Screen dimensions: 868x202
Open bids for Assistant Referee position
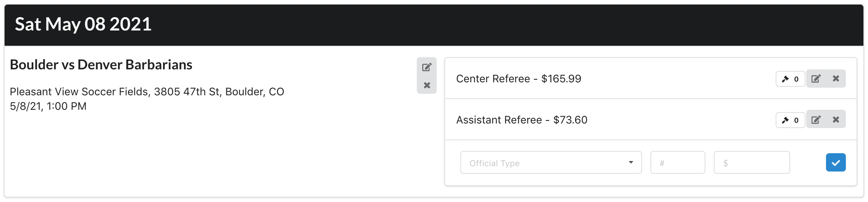791,120
